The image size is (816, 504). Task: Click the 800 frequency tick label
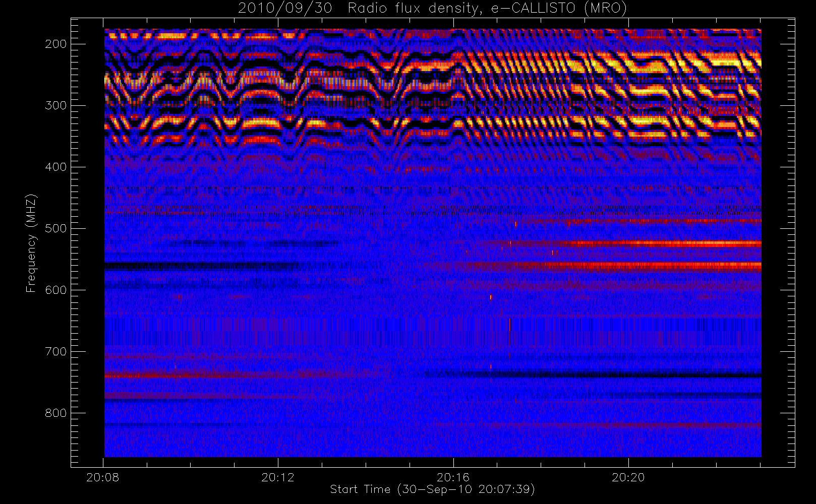click(x=55, y=413)
